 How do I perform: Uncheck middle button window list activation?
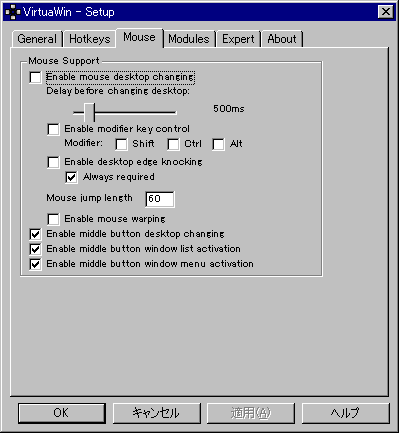35,249
